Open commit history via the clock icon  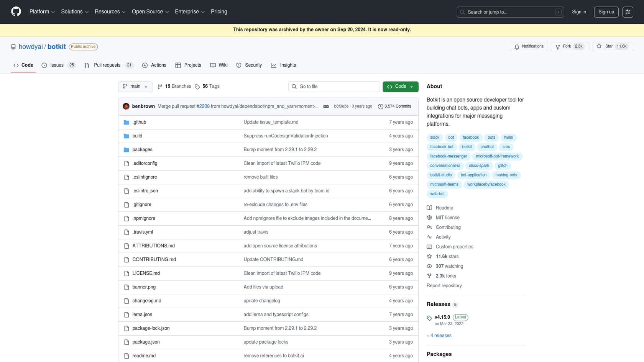[380, 106]
